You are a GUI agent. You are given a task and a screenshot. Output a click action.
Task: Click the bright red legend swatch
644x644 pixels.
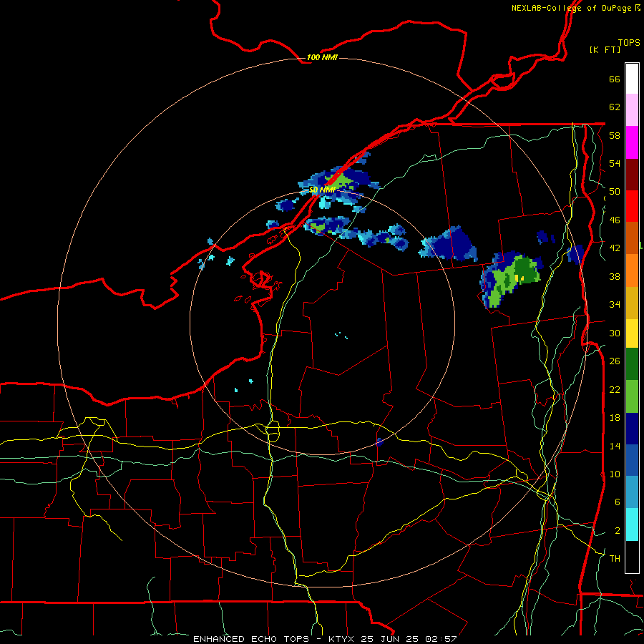pyautogui.click(x=632, y=206)
